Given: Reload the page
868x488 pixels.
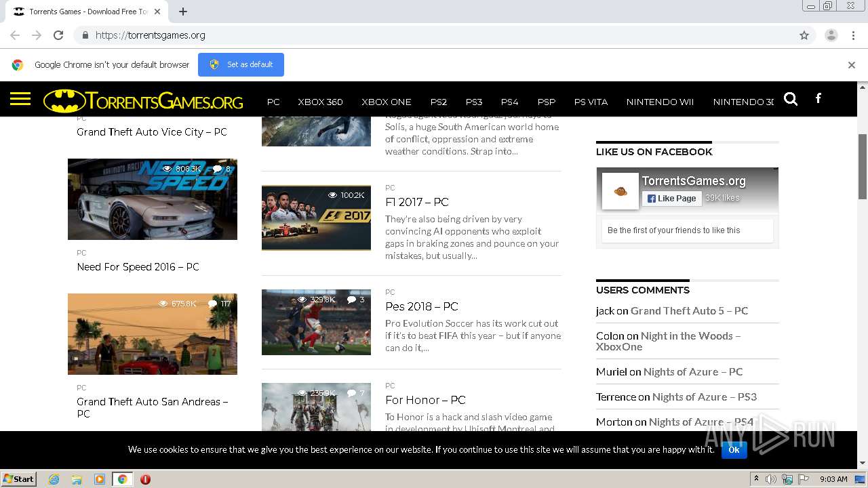Looking at the screenshot, I should (x=58, y=35).
